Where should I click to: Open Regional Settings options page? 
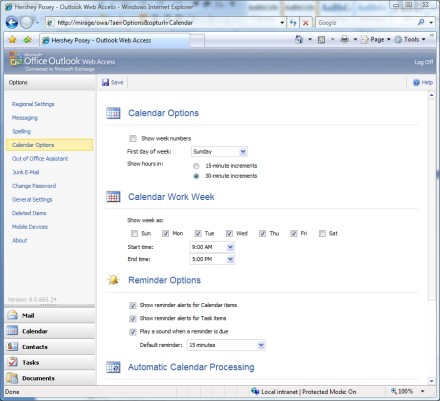pyautogui.click(x=33, y=104)
